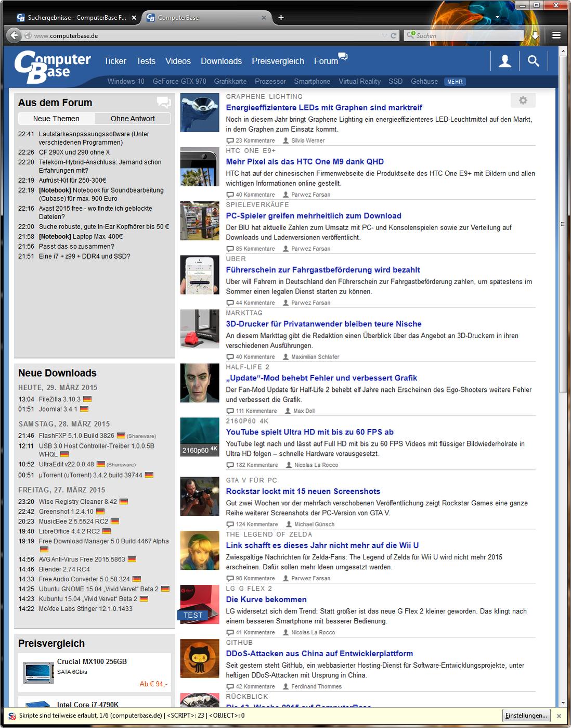The image size is (571, 728).
Task: Click the ComputerBase logo
Action: point(53,67)
